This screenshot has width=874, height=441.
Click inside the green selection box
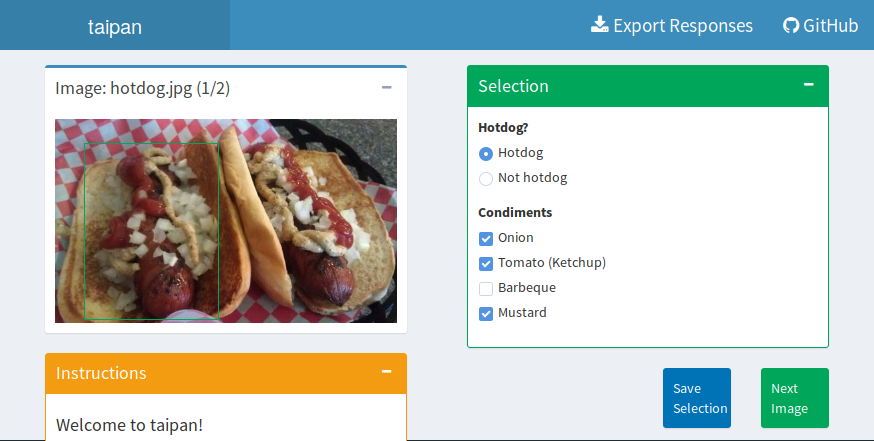(x=151, y=230)
